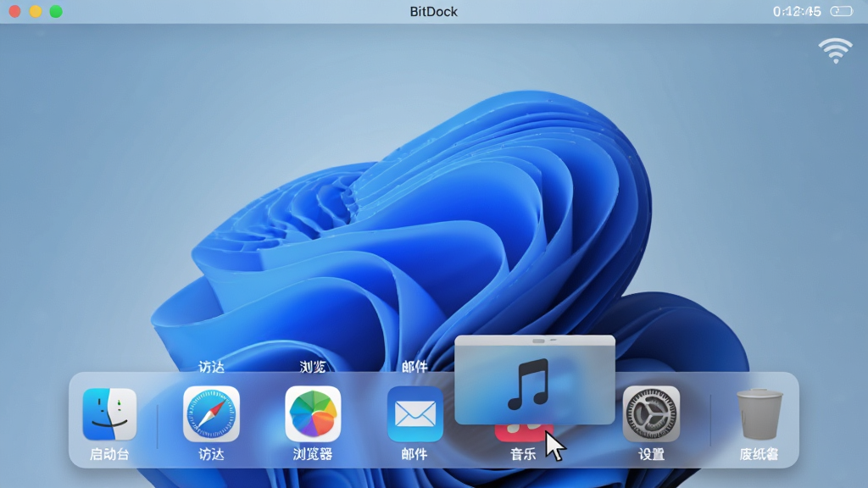Click the 设置 label in the dock
The height and width of the screenshot is (488, 868).
click(651, 454)
